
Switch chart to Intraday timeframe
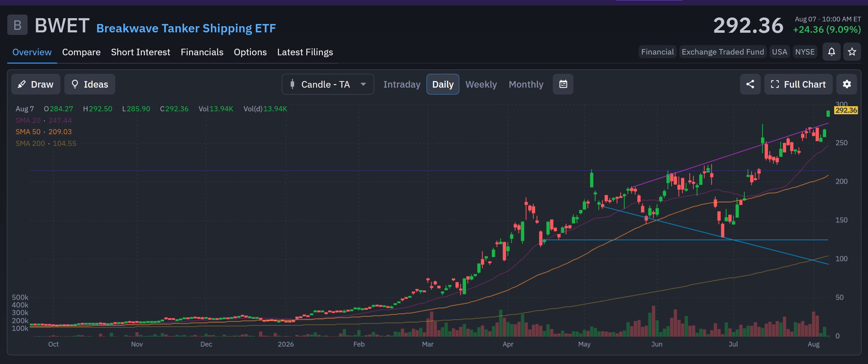(402, 84)
